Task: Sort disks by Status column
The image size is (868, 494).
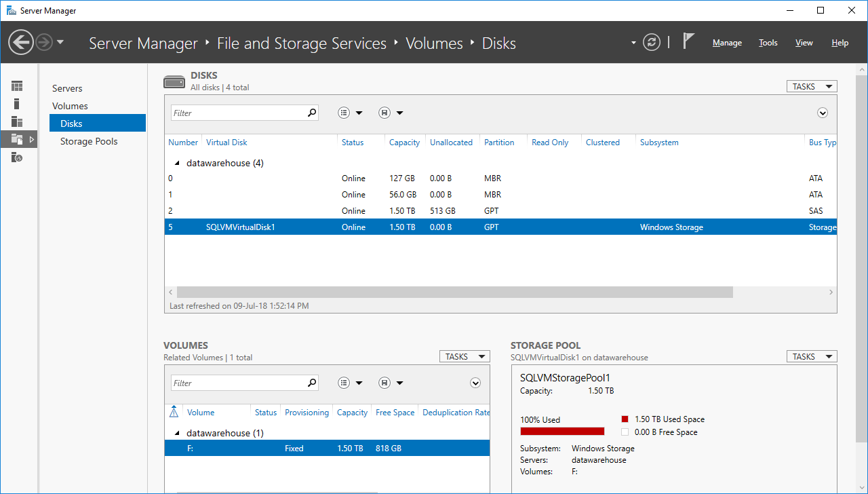Action: [353, 142]
